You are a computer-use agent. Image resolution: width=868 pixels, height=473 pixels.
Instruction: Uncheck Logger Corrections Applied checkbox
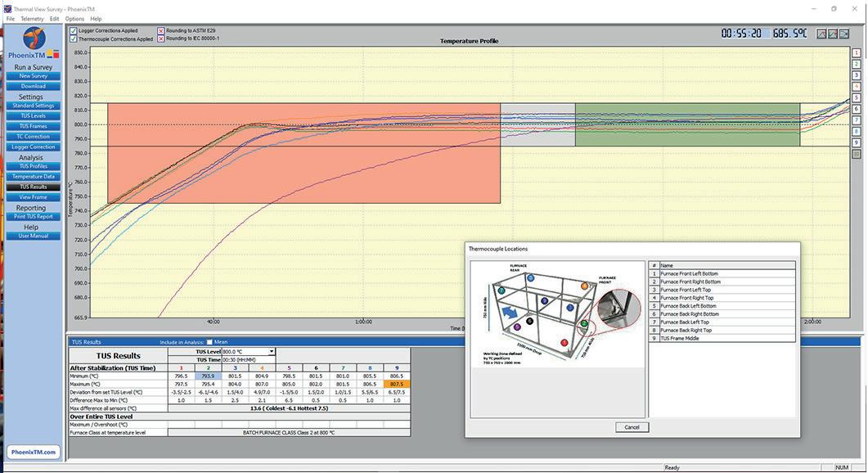(x=73, y=31)
